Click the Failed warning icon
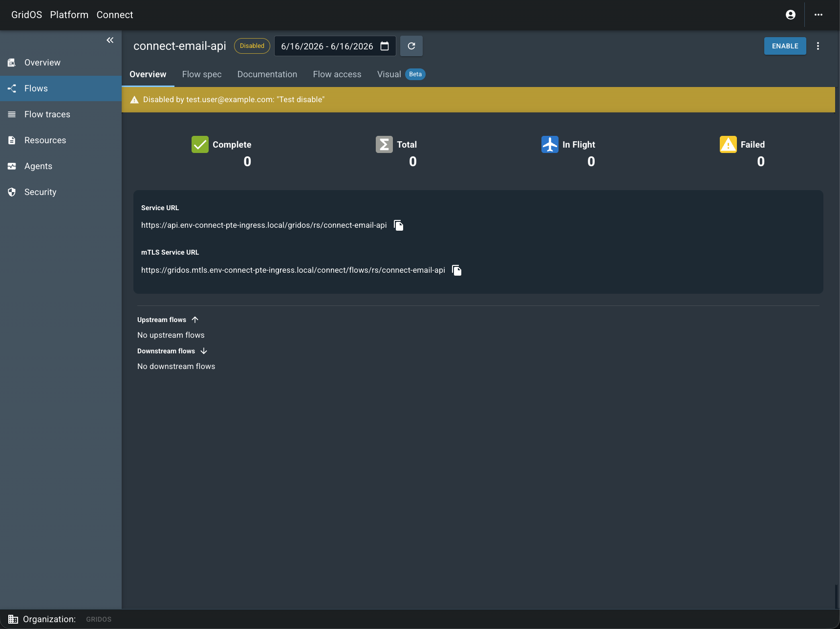 (728, 145)
